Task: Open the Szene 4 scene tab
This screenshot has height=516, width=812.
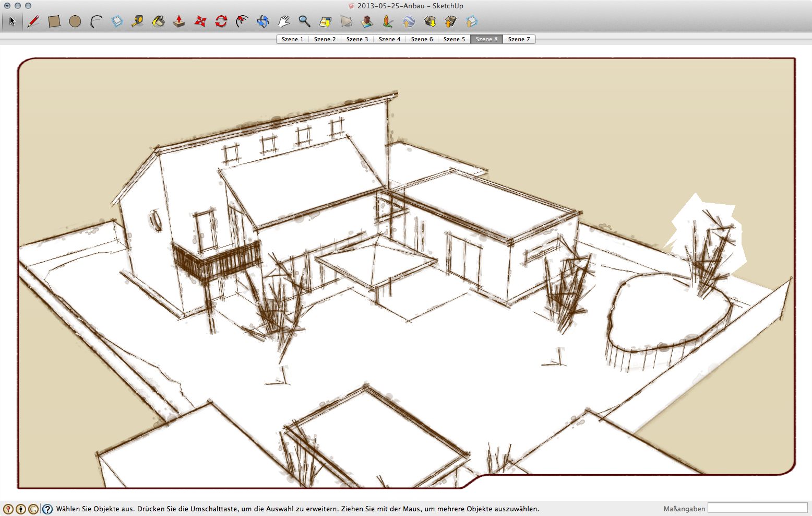Action: coord(389,39)
